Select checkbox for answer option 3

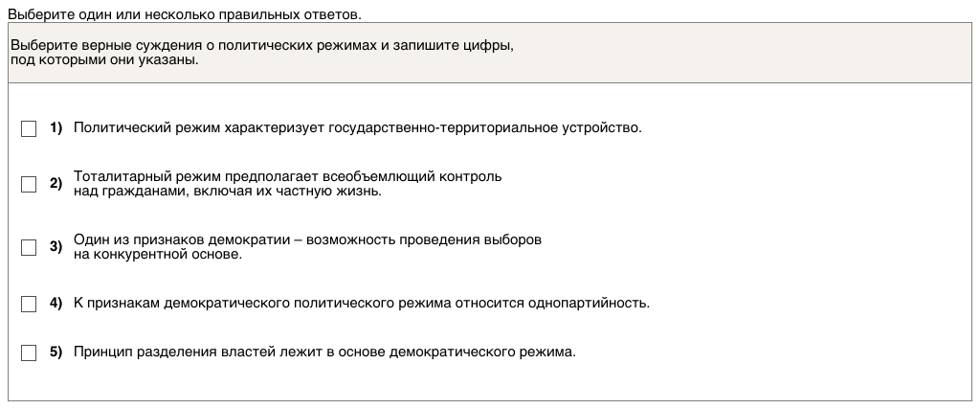click(29, 247)
